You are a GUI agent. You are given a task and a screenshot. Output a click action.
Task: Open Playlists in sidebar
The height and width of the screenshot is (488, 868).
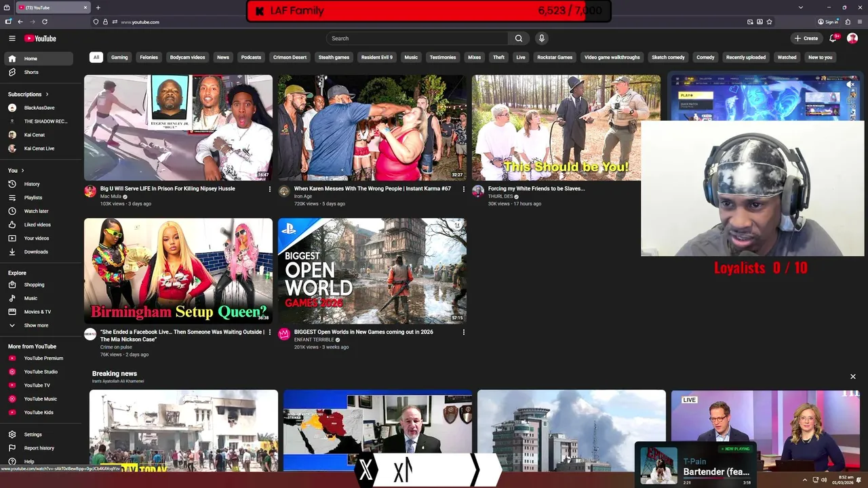click(x=38, y=197)
